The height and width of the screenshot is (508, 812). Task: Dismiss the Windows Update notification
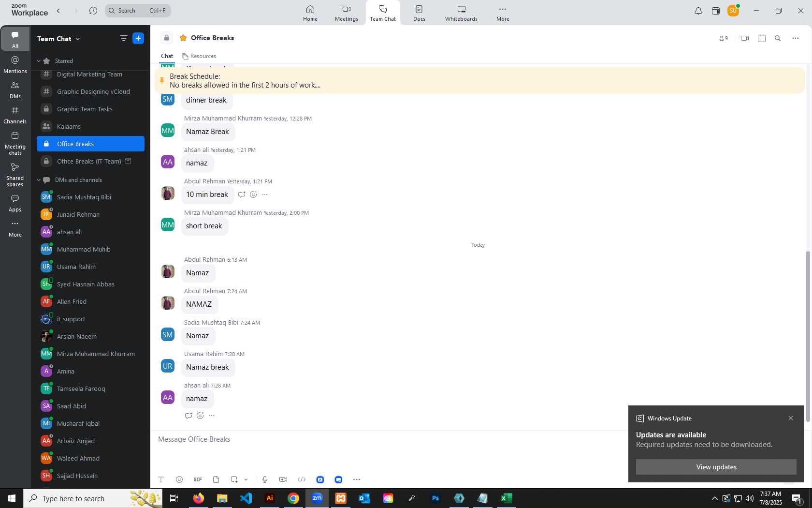click(791, 418)
